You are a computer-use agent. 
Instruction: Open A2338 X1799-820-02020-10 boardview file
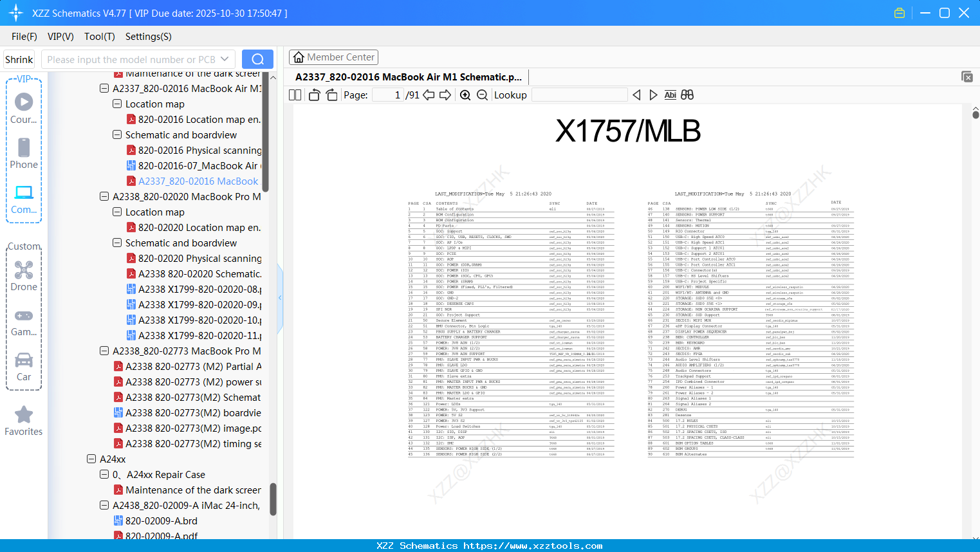(200, 320)
